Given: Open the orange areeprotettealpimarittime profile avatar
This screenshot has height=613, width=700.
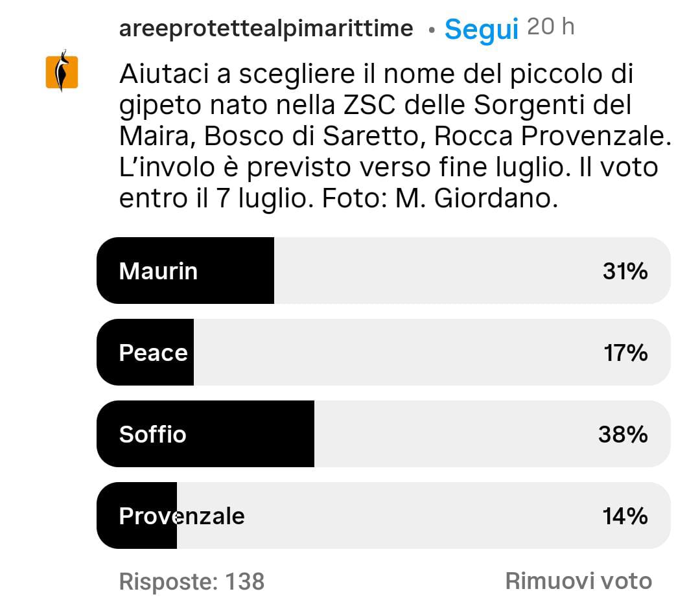Looking at the screenshot, I should [62, 72].
